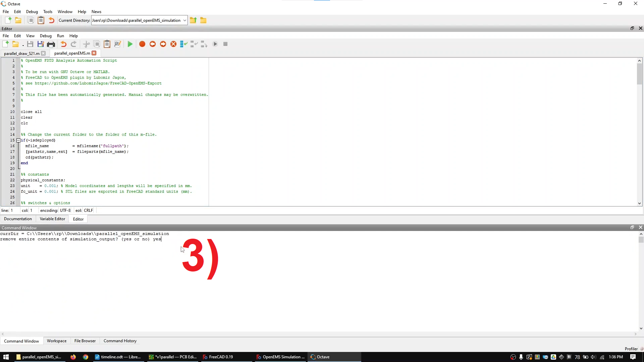
Task: Click the Save file icon in editor toolbar
Action: (30, 44)
